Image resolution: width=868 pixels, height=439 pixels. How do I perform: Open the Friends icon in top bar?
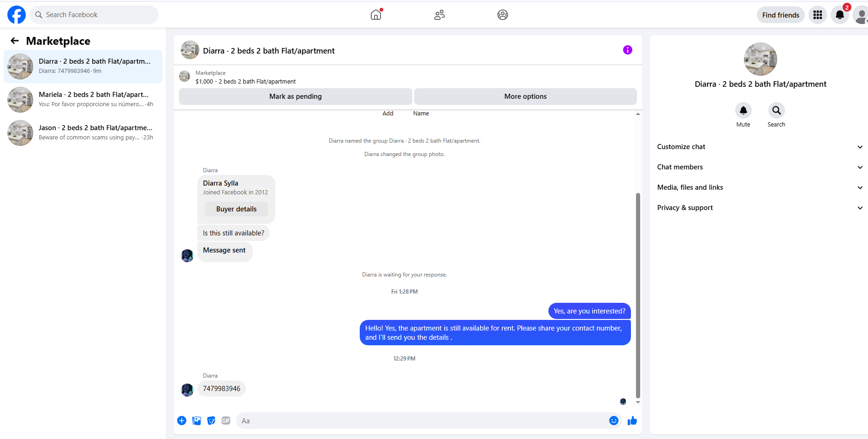pyautogui.click(x=440, y=15)
